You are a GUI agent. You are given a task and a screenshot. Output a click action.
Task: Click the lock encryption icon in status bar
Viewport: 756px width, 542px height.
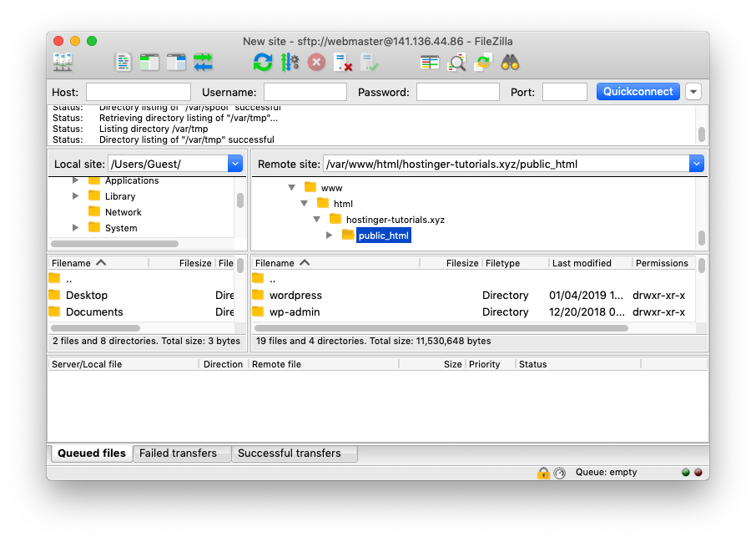(x=543, y=473)
